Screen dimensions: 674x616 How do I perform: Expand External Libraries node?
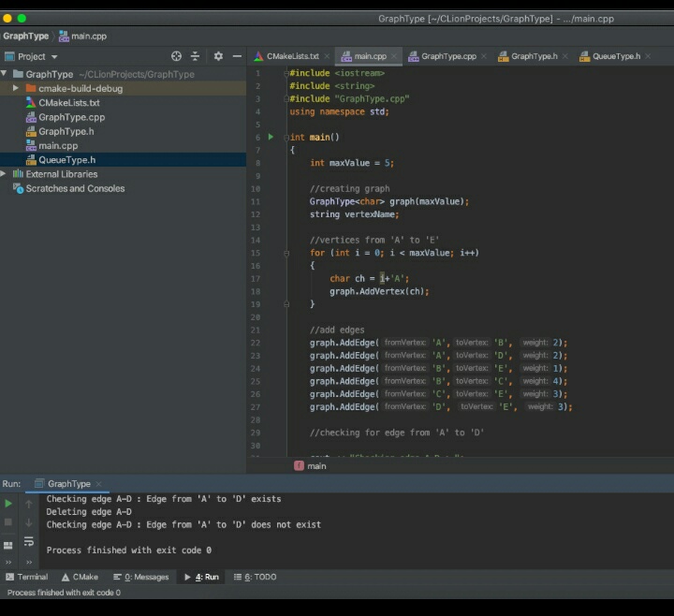5,174
